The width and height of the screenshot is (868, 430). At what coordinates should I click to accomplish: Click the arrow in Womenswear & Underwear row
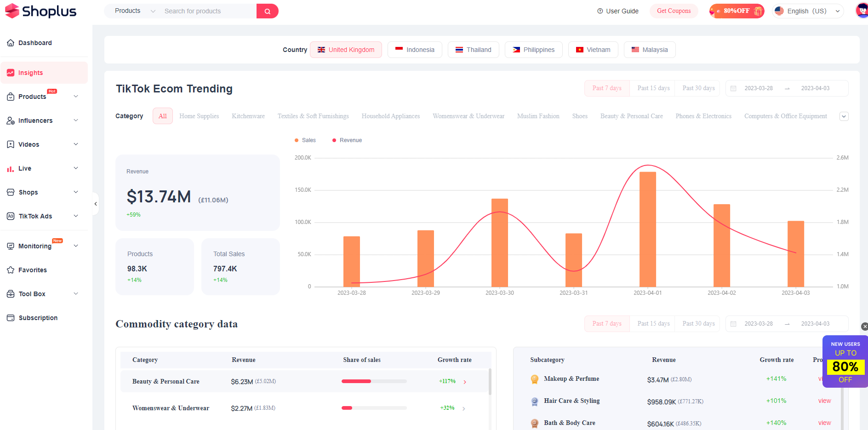click(x=464, y=408)
